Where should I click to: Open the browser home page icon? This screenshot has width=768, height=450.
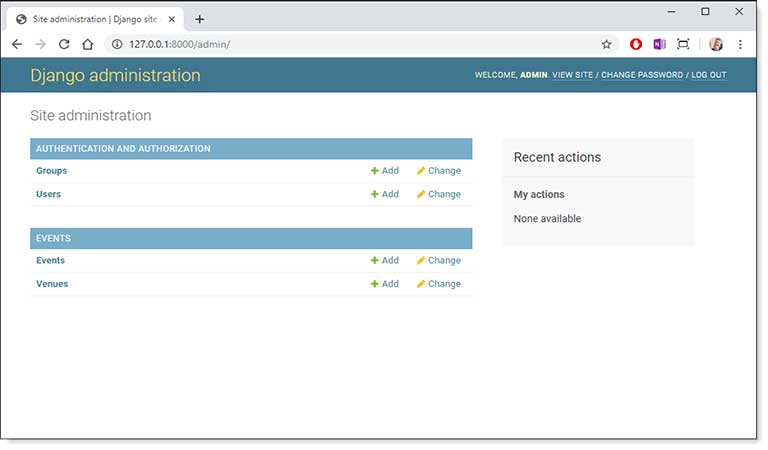click(x=88, y=44)
